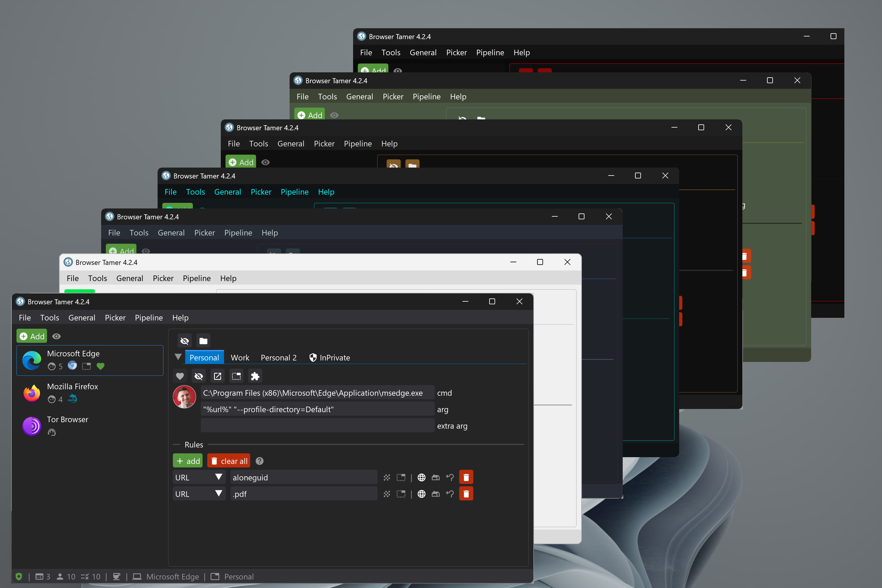Switch to the Personal 2 profile tab
Viewport: 882px width, 588px height.
(279, 358)
